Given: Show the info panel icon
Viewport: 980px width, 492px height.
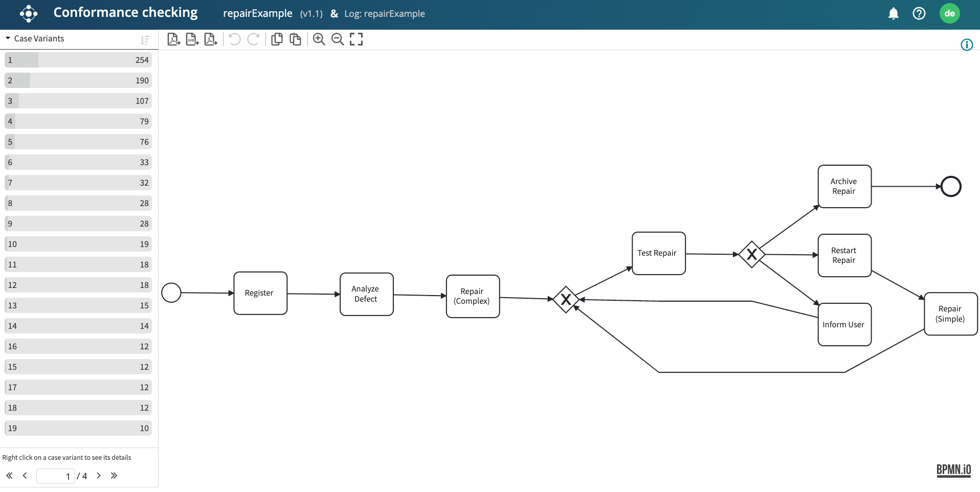Looking at the screenshot, I should click(x=966, y=45).
